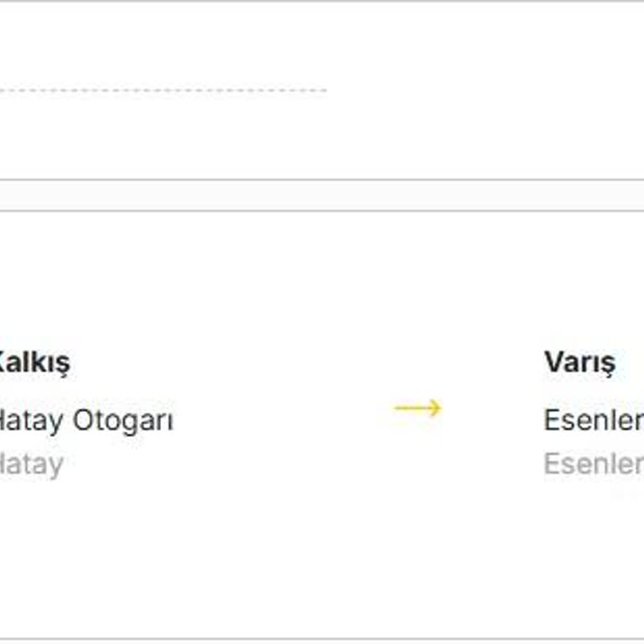The width and height of the screenshot is (644, 644).
Task: Click the Hatay Otogarı station name
Action: click(86, 419)
